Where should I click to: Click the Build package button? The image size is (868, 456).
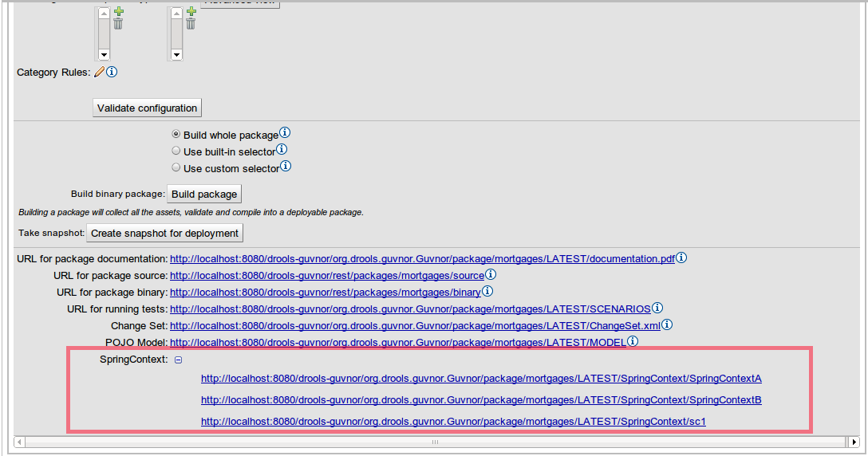click(204, 194)
